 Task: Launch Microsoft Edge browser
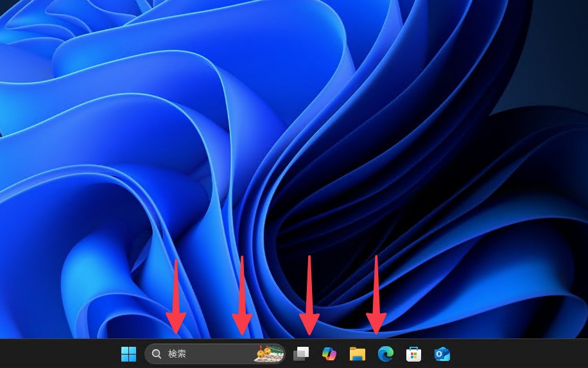click(x=385, y=354)
